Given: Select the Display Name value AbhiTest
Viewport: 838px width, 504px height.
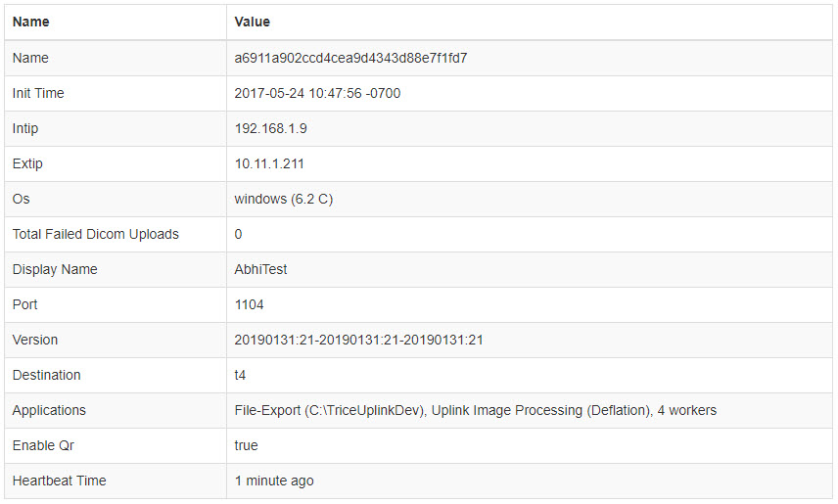Looking at the screenshot, I should [260, 269].
